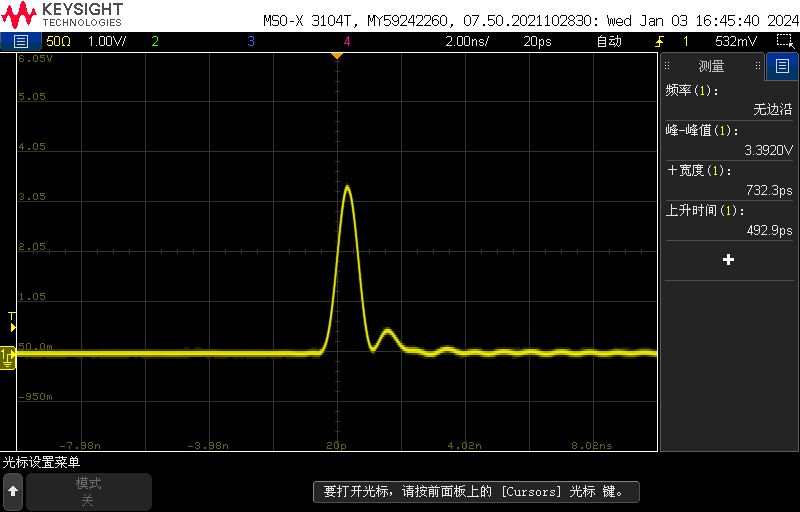Open the main menu icon at top-left
The width and height of the screenshot is (800, 512).
pyautogui.click(x=20, y=41)
